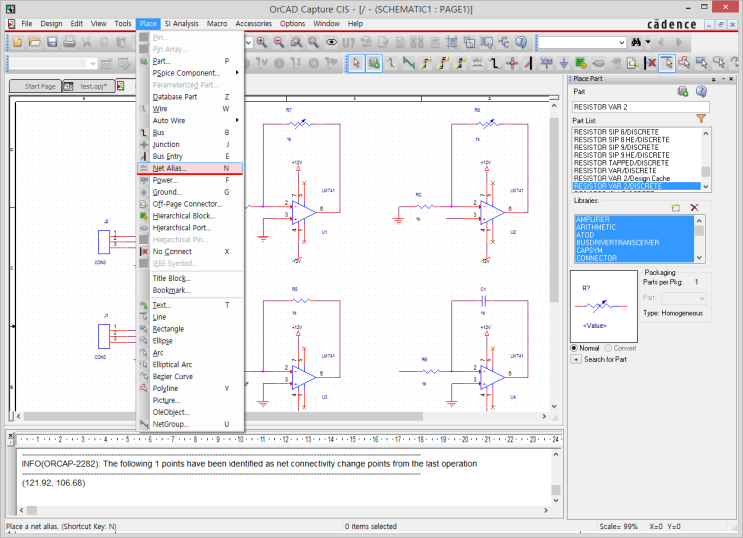Click the session log horizontal scrollbar
Image resolution: width=743 pixels, height=538 pixels.
[284, 511]
